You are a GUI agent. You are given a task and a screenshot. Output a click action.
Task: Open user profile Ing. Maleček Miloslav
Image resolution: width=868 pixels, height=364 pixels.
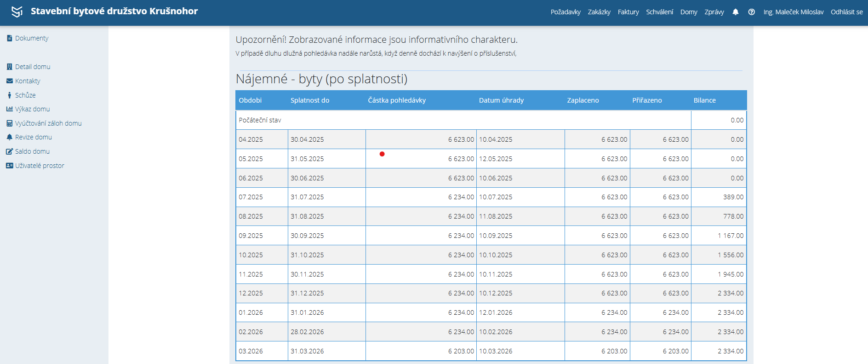(x=793, y=12)
